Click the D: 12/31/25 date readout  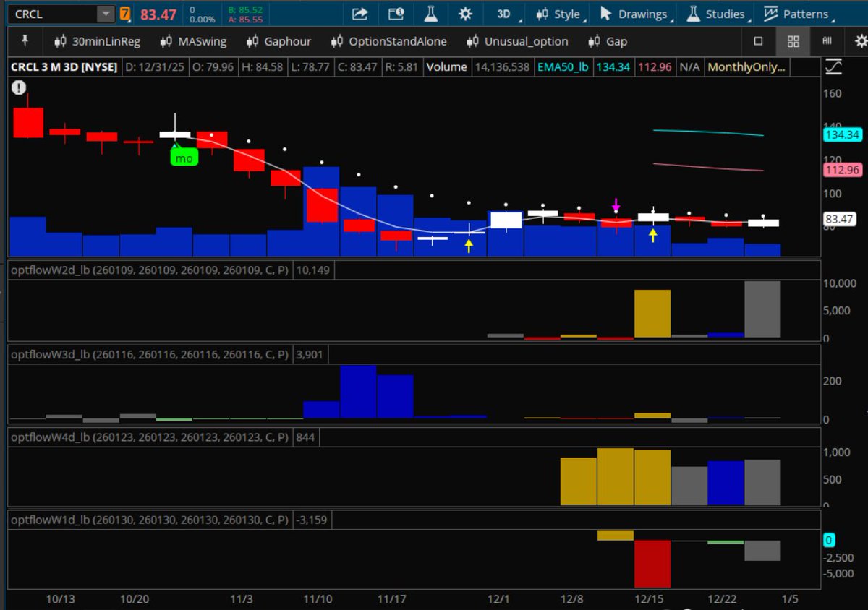click(x=153, y=67)
